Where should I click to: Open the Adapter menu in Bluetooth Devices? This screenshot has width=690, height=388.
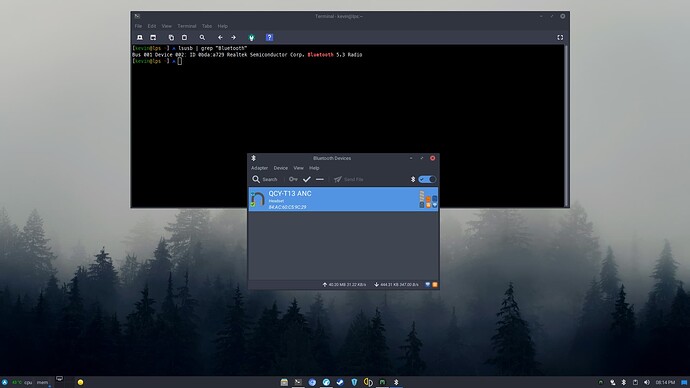pos(259,168)
